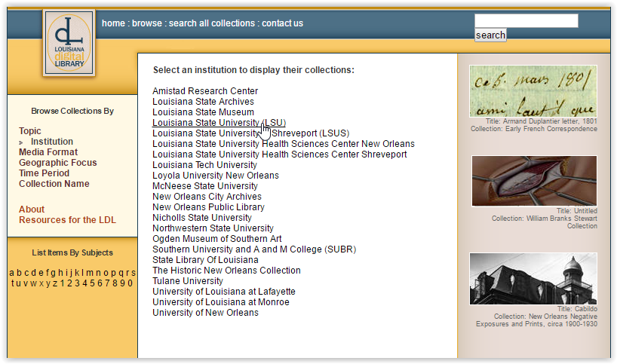This screenshot has width=617, height=364.
Task: Open search all collections in header
Action: coord(212,23)
